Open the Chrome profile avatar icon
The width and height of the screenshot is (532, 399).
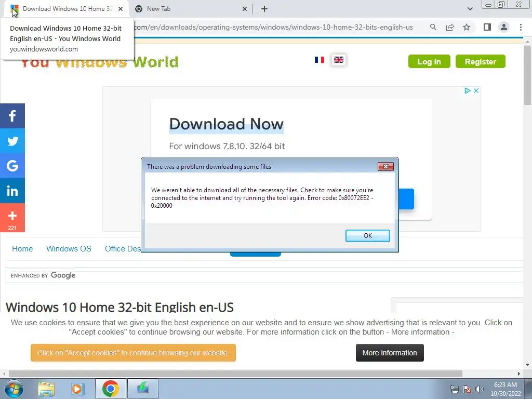[x=504, y=27]
